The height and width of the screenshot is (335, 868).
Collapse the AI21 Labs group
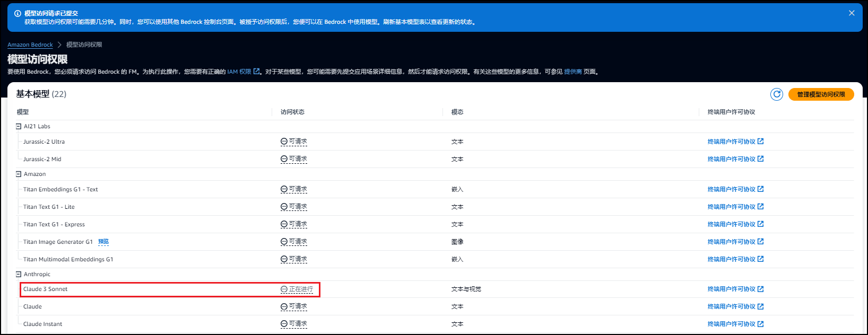19,126
